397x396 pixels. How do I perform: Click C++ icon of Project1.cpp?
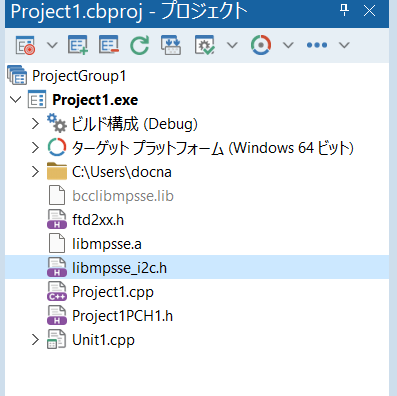click(x=57, y=291)
